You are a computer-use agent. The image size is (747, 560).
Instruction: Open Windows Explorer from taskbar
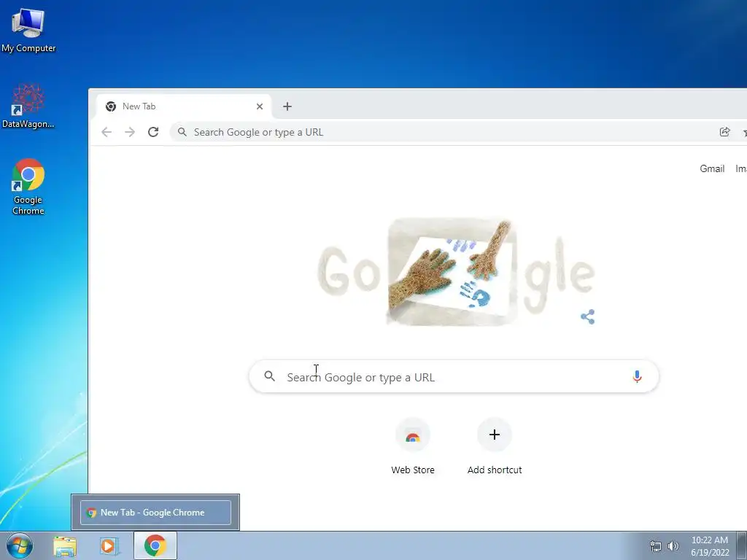click(x=65, y=545)
